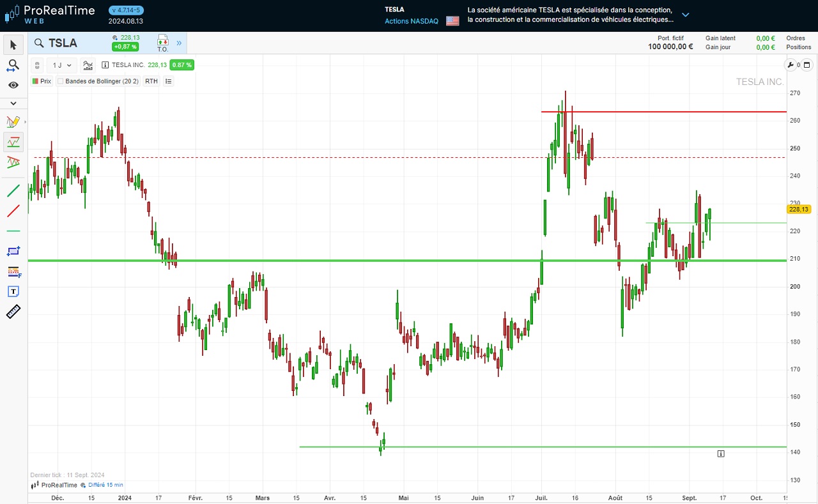Open the drawing pencil chart tool
This screenshot has width=818, height=504.
[13, 121]
